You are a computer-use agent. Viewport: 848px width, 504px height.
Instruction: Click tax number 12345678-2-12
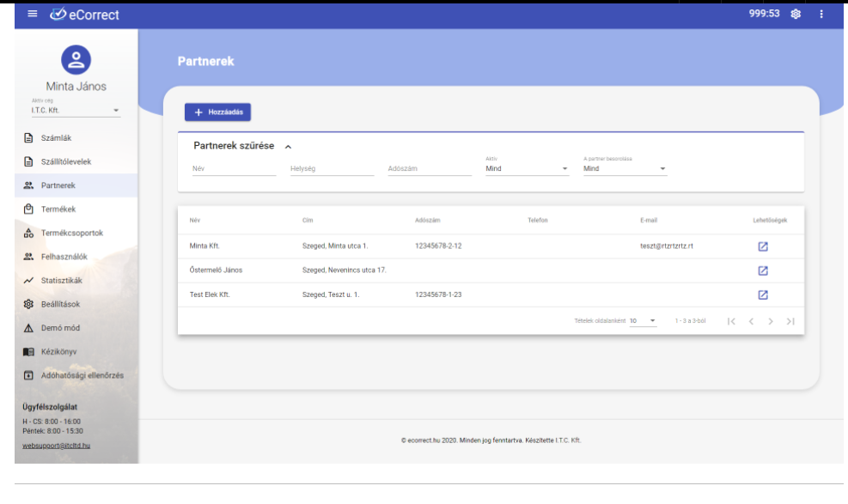pos(438,246)
